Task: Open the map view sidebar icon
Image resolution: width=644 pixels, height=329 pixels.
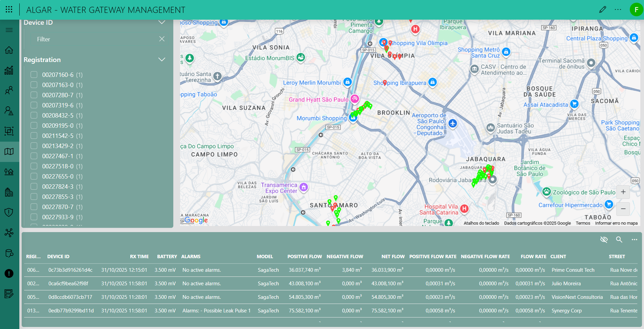Action: pos(9,151)
